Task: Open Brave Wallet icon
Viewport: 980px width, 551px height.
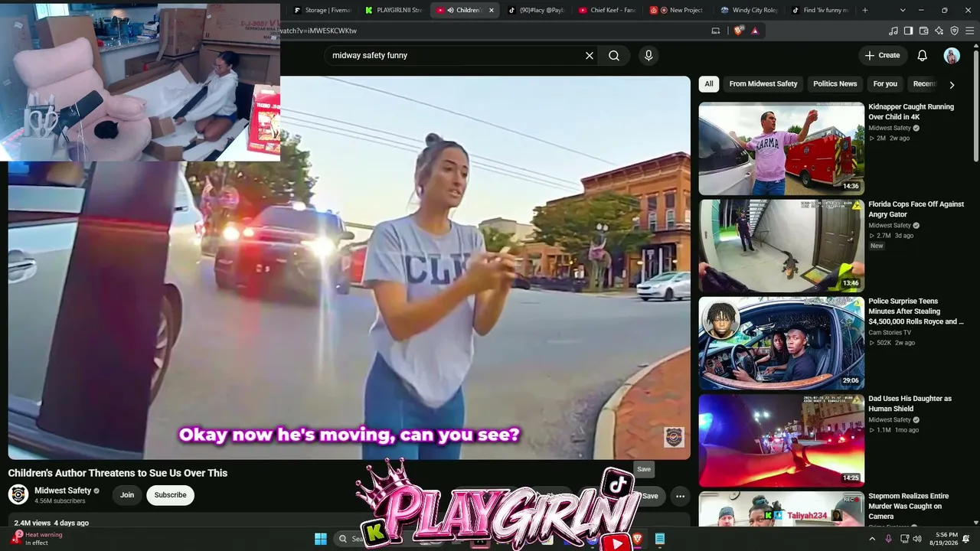Action: [923, 31]
